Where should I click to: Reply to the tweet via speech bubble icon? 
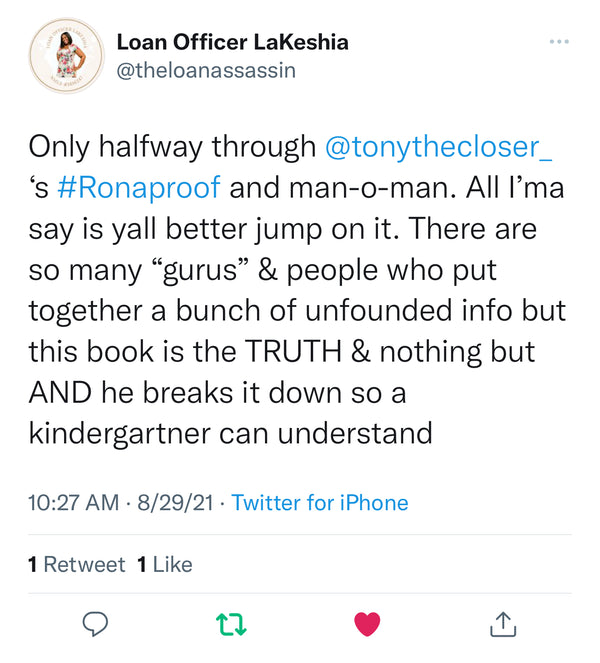click(95, 625)
